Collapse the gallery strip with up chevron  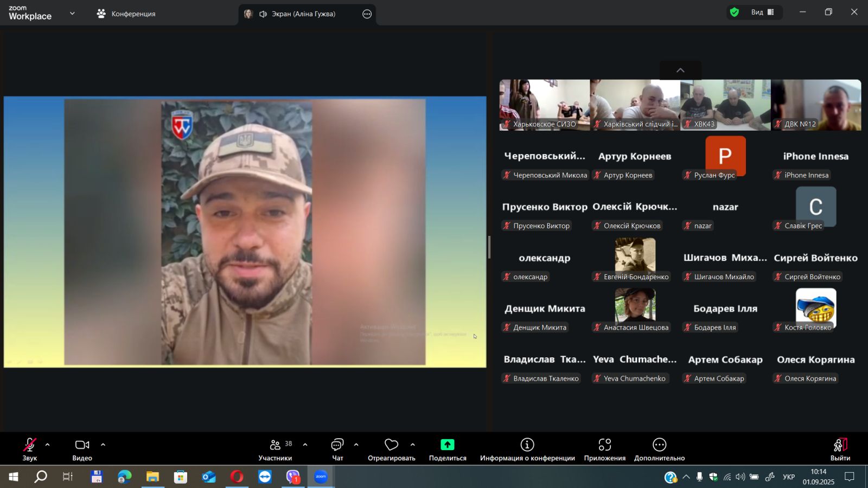point(680,70)
